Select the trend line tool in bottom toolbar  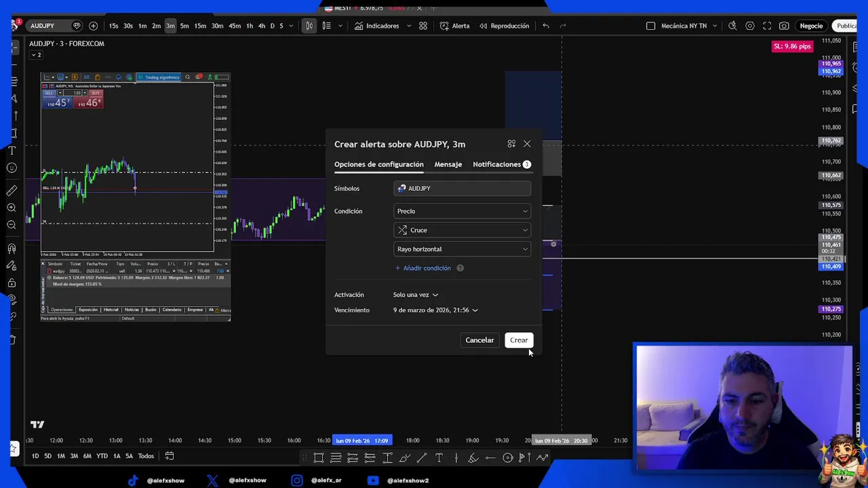point(421,458)
